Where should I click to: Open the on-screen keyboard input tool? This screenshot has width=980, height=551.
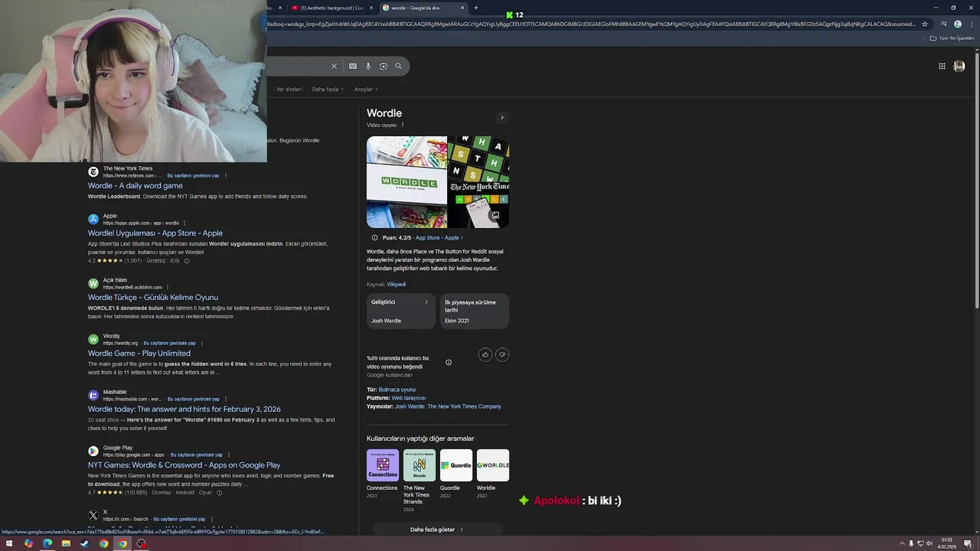tap(353, 67)
